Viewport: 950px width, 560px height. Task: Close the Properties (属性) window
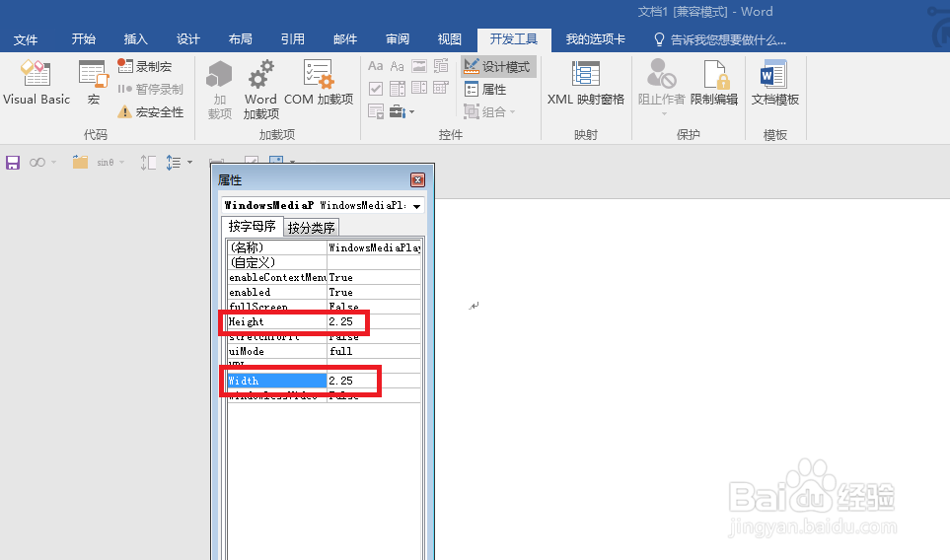417,179
